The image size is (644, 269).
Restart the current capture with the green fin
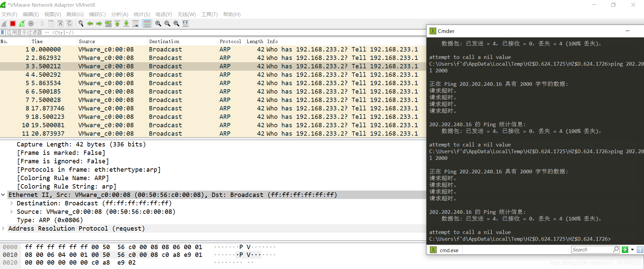tap(22, 24)
